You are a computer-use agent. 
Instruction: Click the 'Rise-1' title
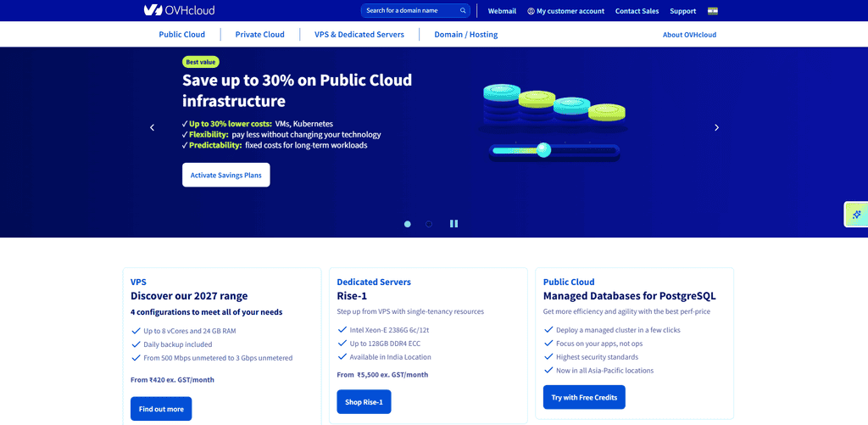pyautogui.click(x=352, y=295)
